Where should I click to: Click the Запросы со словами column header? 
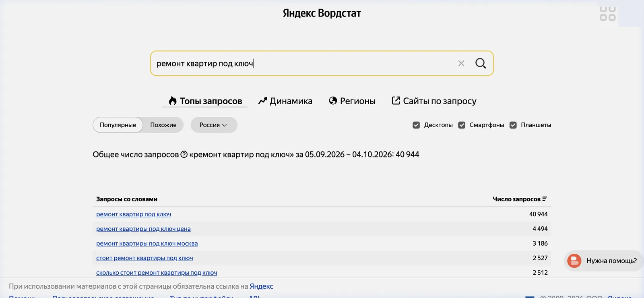point(127,199)
